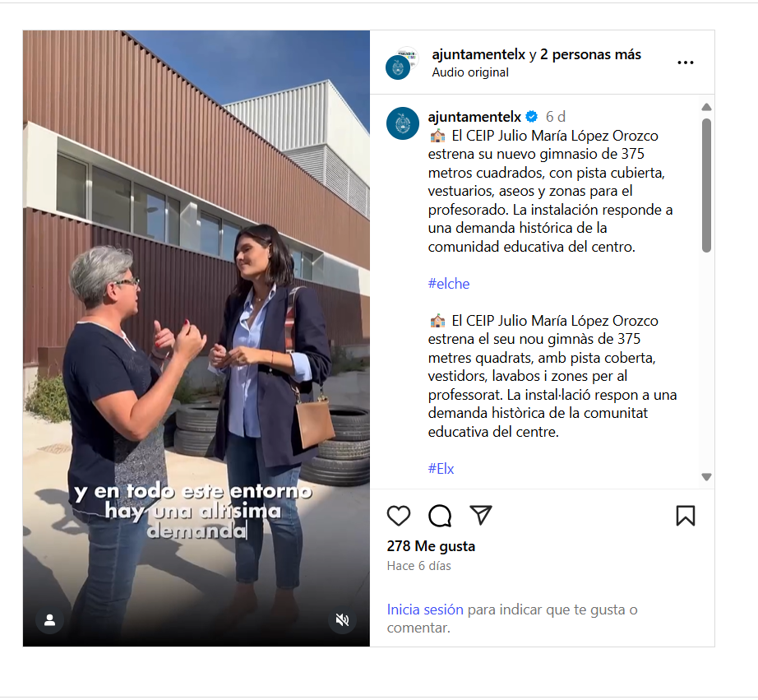Click the 'Audio original' label
Image resolution: width=758 pixels, height=700 pixels.
click(x=470, y=72)
